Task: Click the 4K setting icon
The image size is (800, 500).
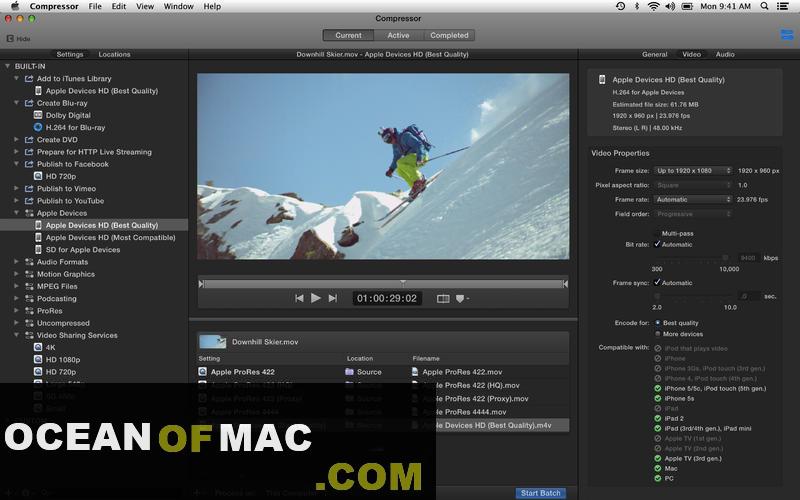Action: [38, 347]
